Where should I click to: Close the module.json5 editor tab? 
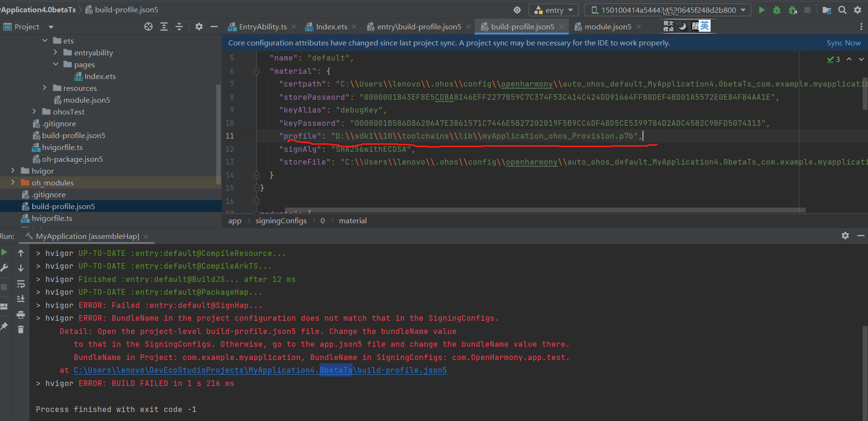tap(639, 26)
